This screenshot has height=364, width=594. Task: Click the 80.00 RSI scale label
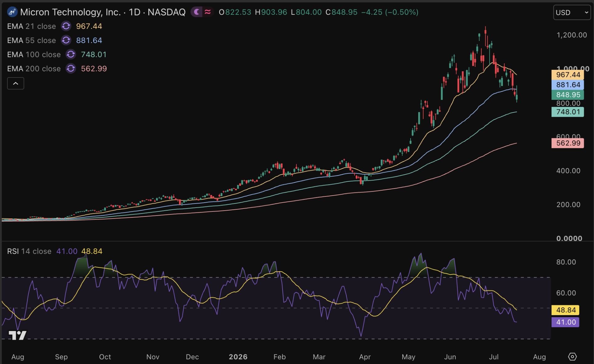566,262
